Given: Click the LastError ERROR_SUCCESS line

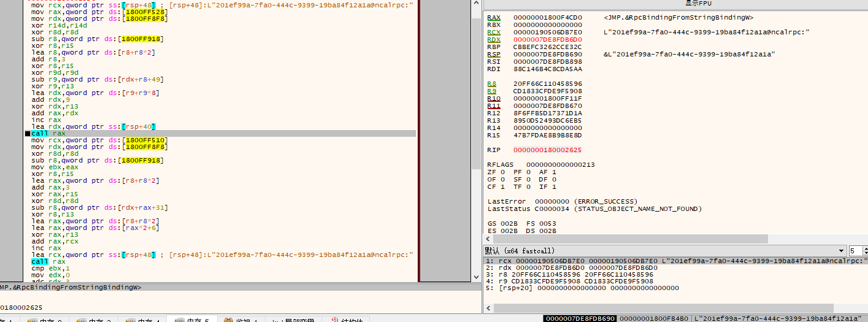Looking at the screenshot, I should (x=563, y=201).
